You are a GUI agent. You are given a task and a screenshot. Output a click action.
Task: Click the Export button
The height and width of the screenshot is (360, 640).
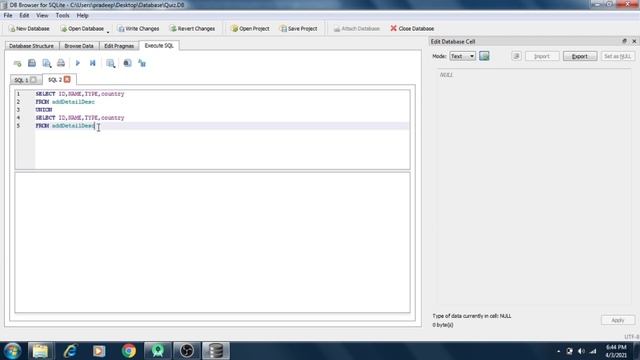(x=580, y=56)
